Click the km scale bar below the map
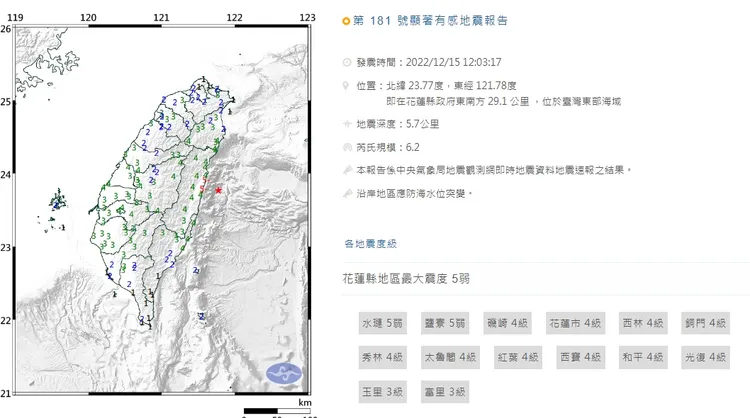The width and height of the screenshot is (750, 418). pyautogui.click(x=277, y=410)
